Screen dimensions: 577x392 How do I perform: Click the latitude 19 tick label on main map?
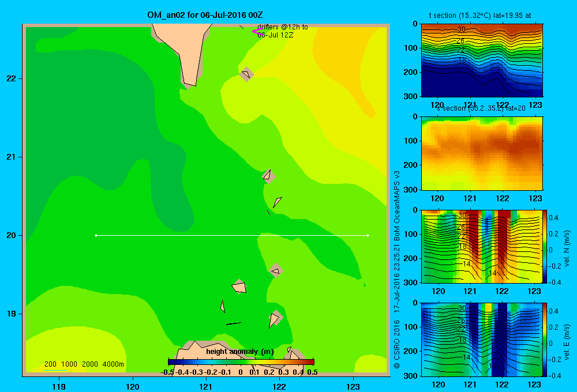[12, 314]
